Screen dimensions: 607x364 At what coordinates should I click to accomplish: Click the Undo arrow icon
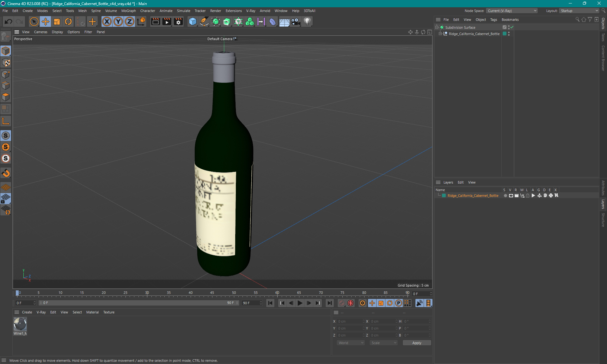9,21
